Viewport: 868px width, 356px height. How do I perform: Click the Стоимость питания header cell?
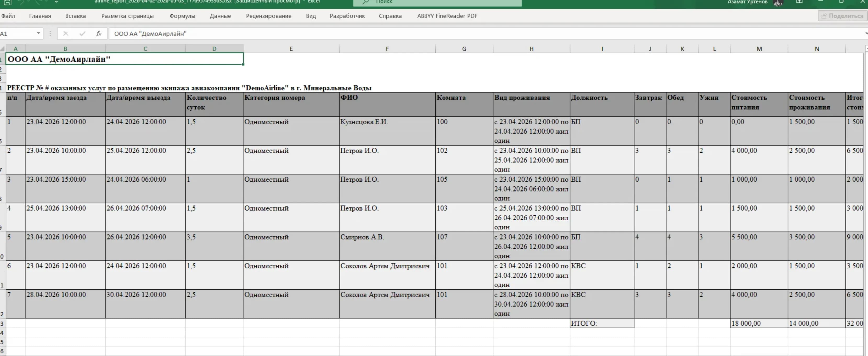(x=759, y=105)
